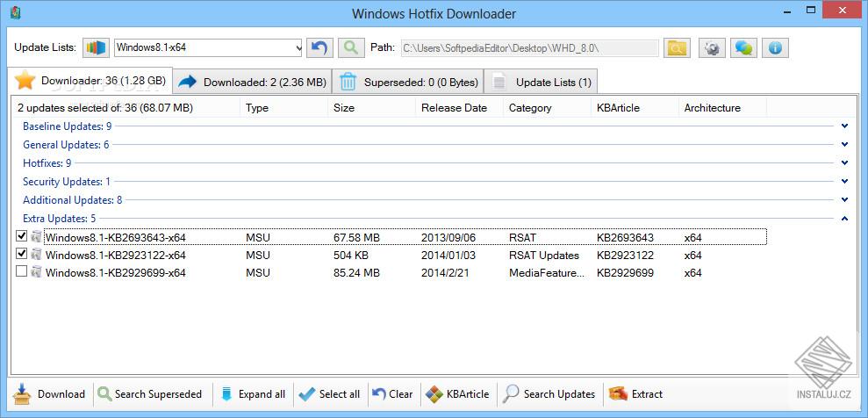Sort by the Size column header

pos(371,108)
